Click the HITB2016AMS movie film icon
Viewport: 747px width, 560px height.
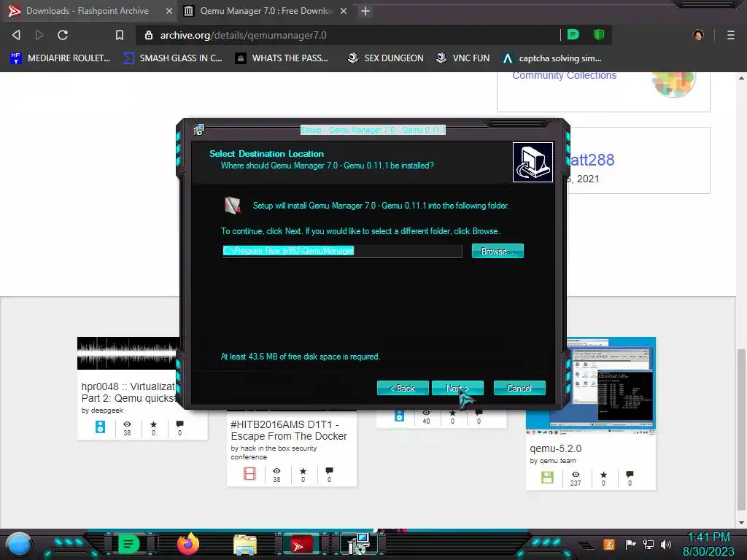[x=249, y=473]
